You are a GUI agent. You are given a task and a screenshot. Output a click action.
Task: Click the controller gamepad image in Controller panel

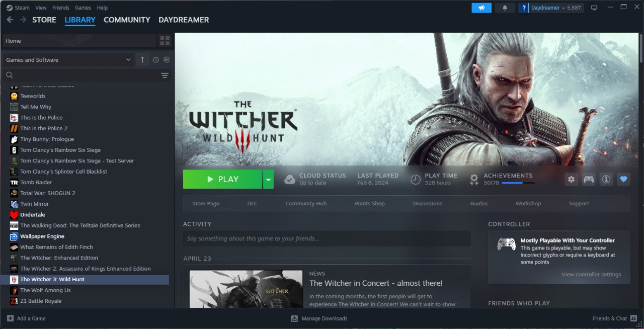[x=507, y=244]
